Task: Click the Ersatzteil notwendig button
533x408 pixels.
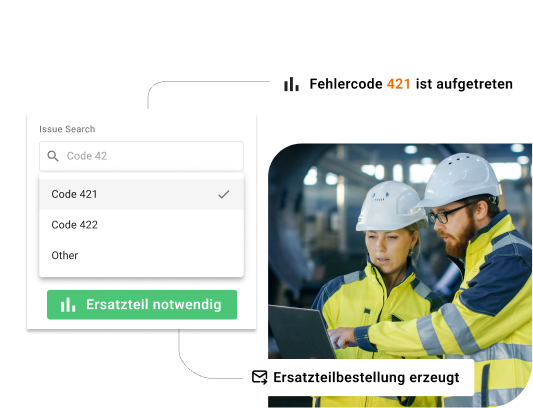Action: point(142,305)
